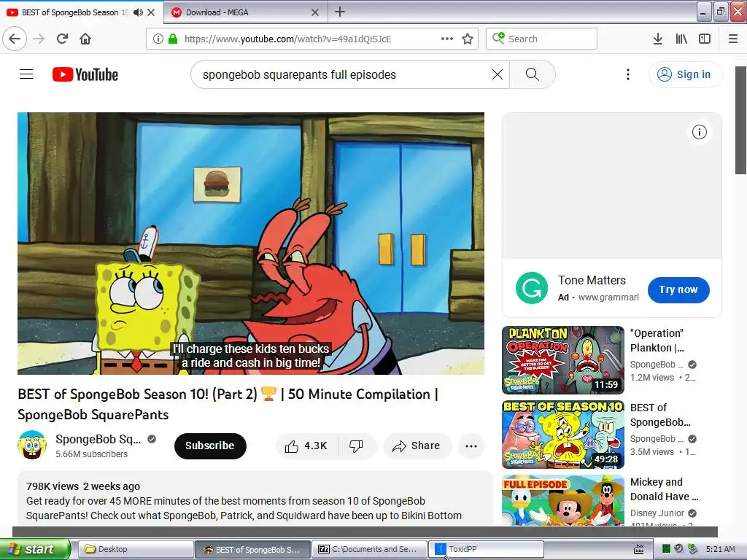
Task: Clear the YouTube search text
Action: [498, 74]
